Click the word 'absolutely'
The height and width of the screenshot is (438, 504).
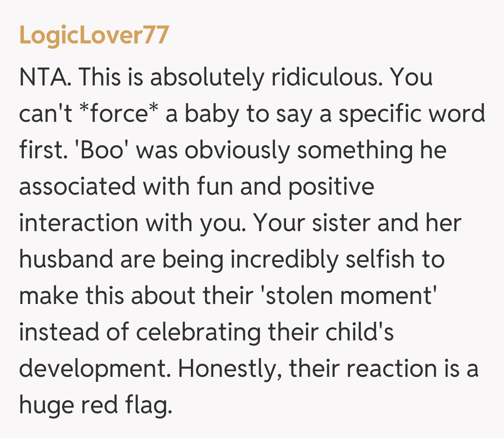pyautogui.click(x=206, y=78)
